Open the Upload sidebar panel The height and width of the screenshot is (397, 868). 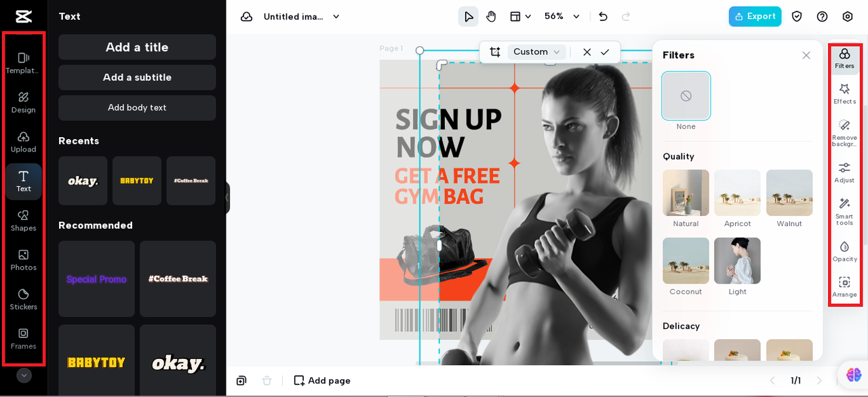23,142
